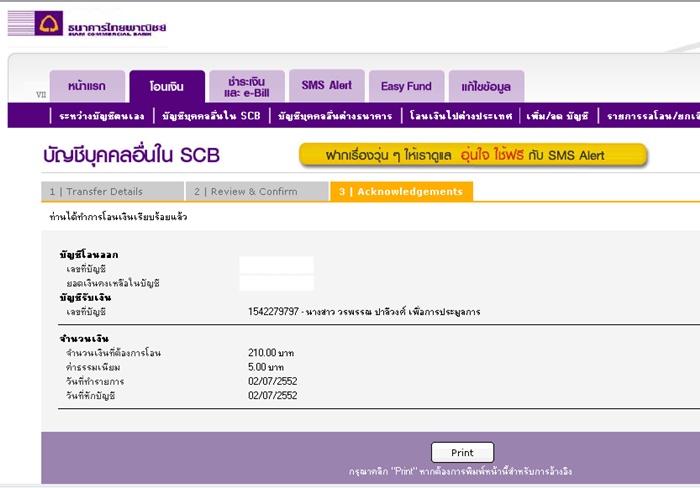
Task: Click debit date value beside วันที่หักบัญชี
Action: click(x=272, y=396)
